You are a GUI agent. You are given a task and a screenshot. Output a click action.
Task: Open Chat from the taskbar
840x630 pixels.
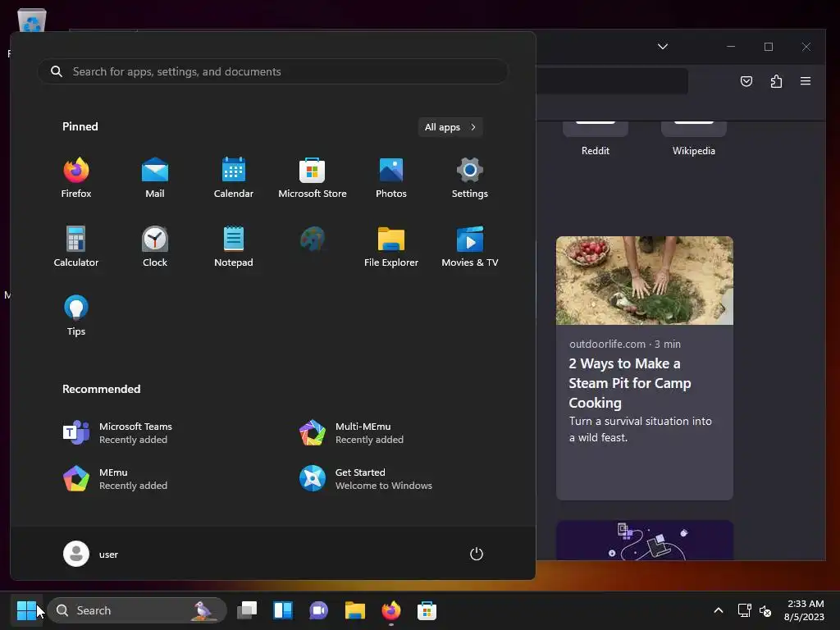[319, 610]
